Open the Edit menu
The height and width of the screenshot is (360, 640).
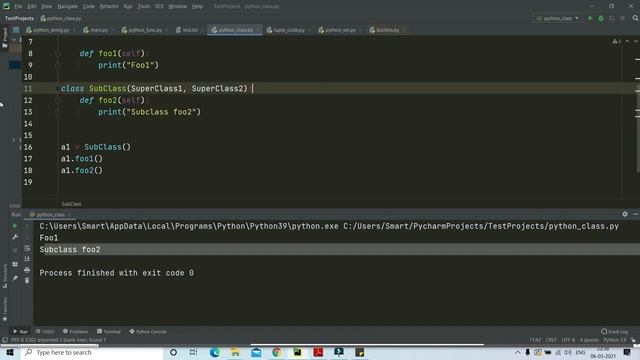point(32,6)
